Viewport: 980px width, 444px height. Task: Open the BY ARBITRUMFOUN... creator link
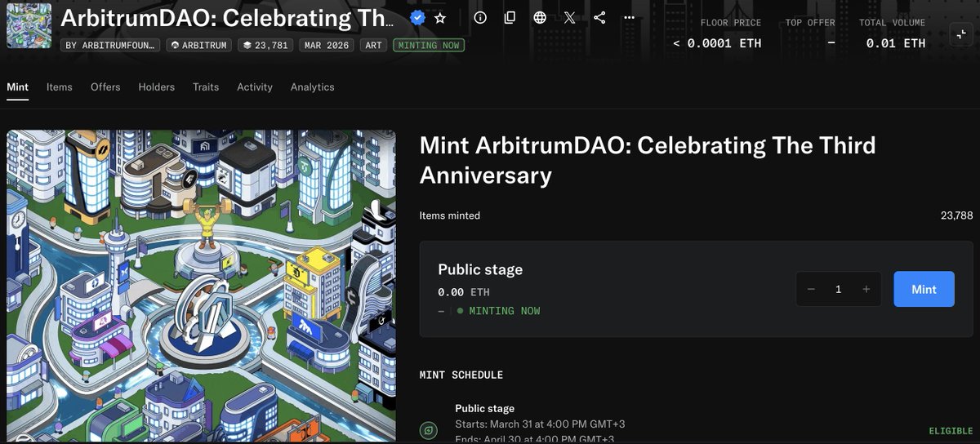coord(109,45)
